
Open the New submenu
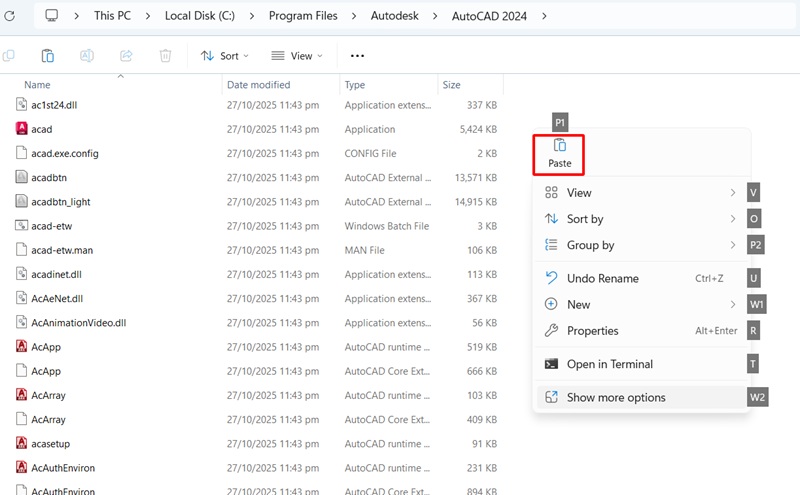coord(641,304)
